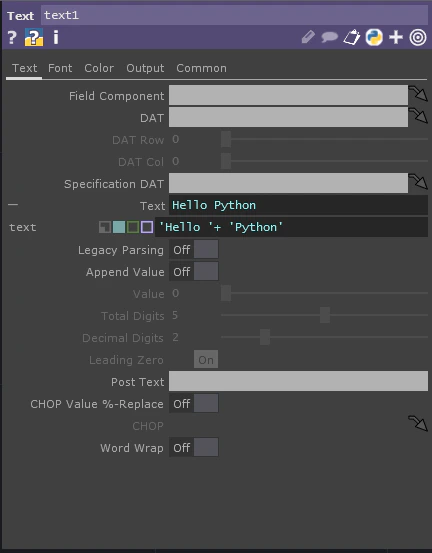Toggle Legacy Parsing switch
This screenshot has width=432, height=553.
194,250
